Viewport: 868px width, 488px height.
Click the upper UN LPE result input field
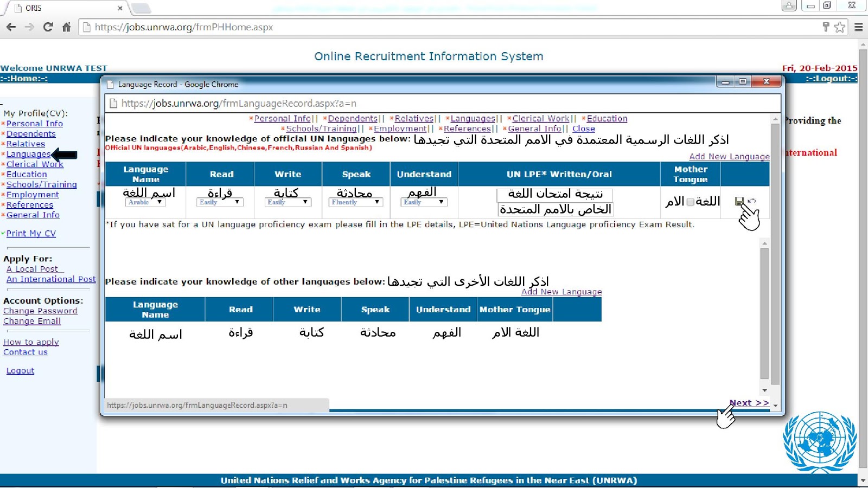pyautogui.click(x=555, y=195)
